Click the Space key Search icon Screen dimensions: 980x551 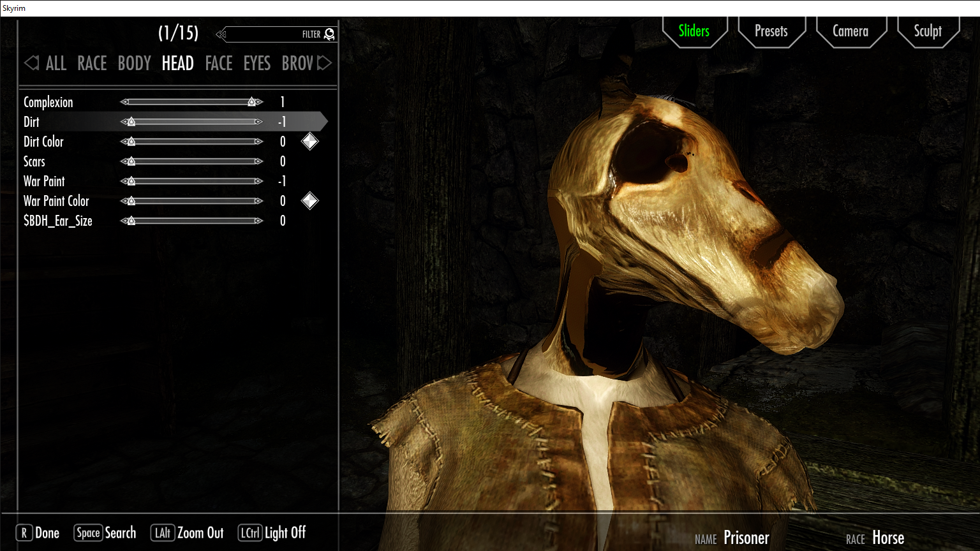(88, 533)
